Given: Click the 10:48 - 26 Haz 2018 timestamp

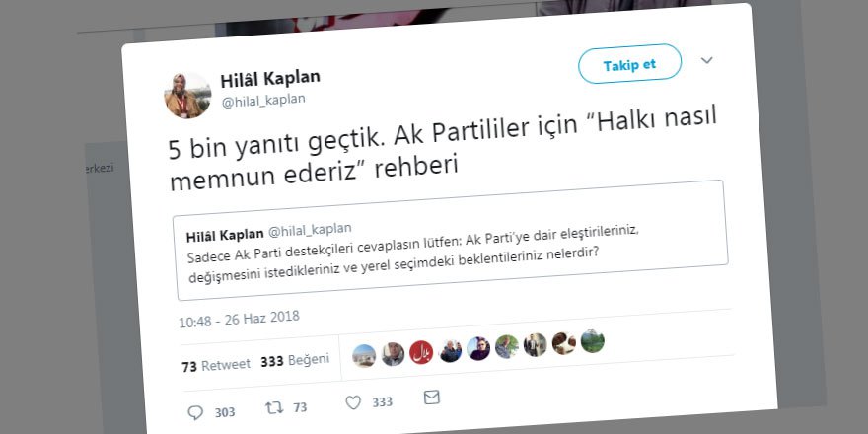Looking at the screenshot, I should pos(239,319).
